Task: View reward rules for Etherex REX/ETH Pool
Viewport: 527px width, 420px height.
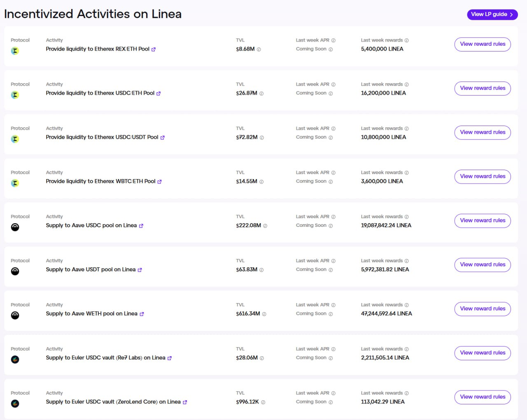Action: 483,44
